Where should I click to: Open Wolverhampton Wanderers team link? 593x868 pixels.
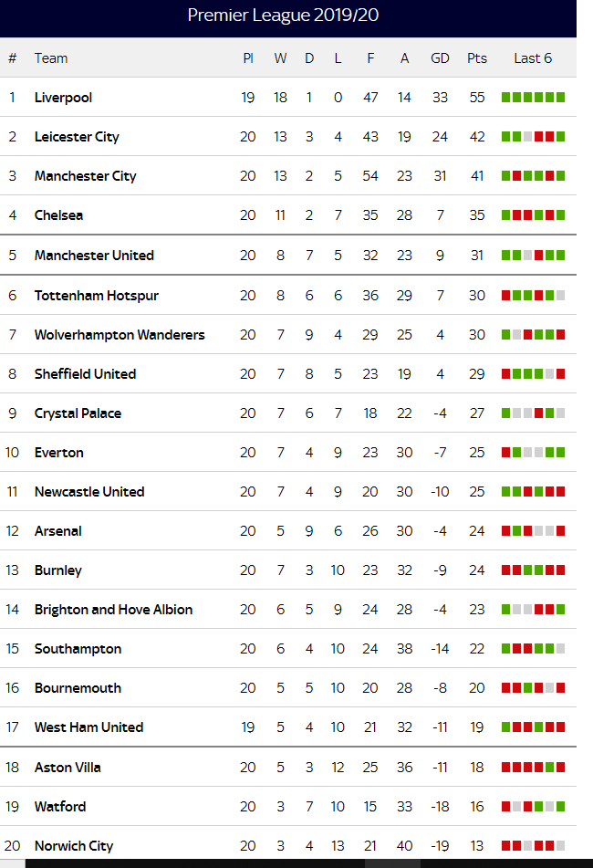(120, 335)
